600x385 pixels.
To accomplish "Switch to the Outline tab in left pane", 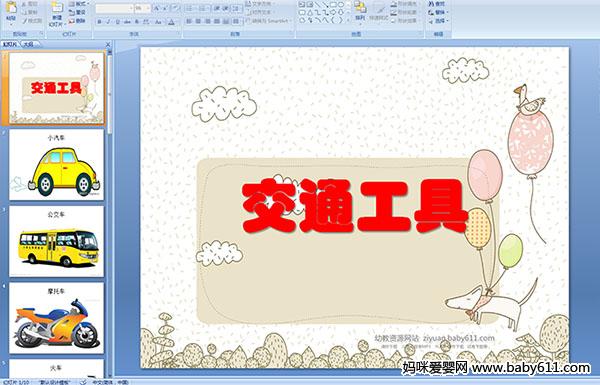I will point(28,44).
